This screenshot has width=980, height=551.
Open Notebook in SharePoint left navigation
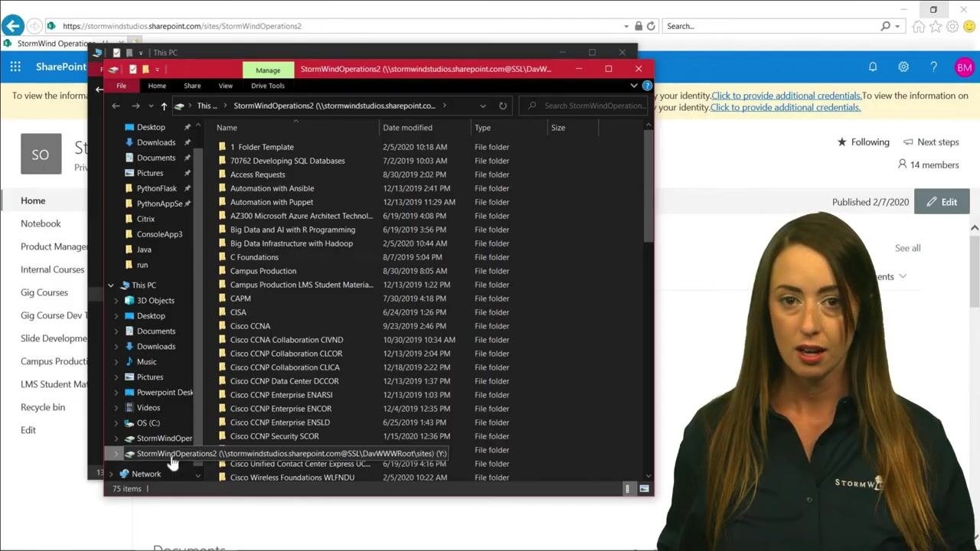(41, 223)
